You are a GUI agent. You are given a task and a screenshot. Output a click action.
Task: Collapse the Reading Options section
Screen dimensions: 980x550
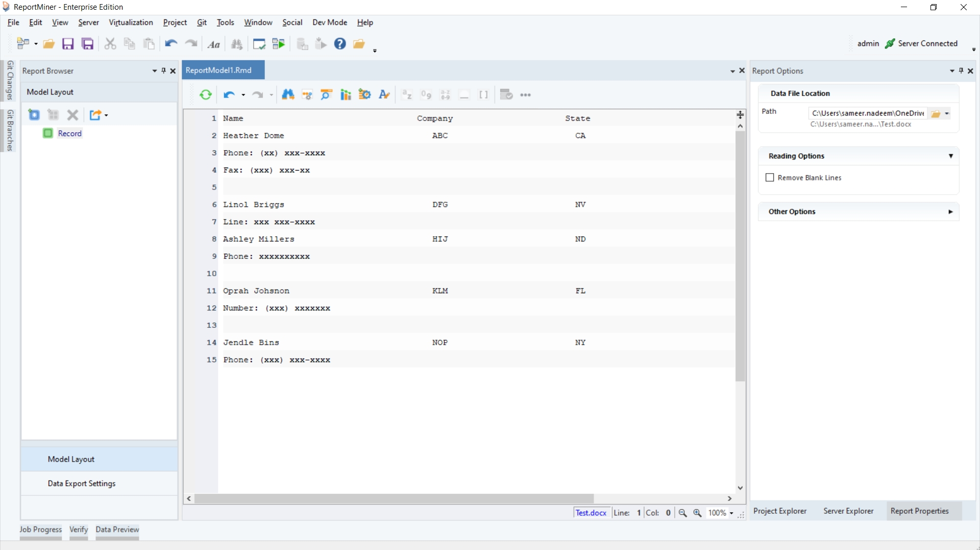950,156
